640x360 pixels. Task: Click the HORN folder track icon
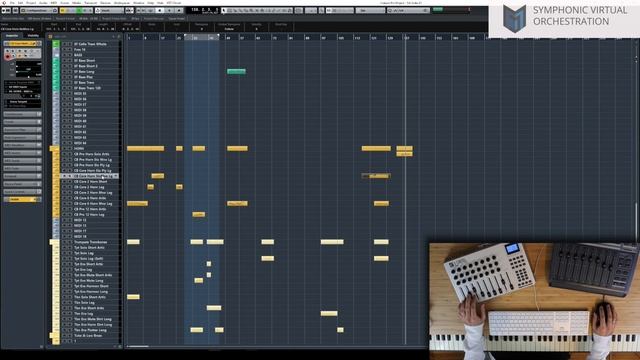point(53,149)
